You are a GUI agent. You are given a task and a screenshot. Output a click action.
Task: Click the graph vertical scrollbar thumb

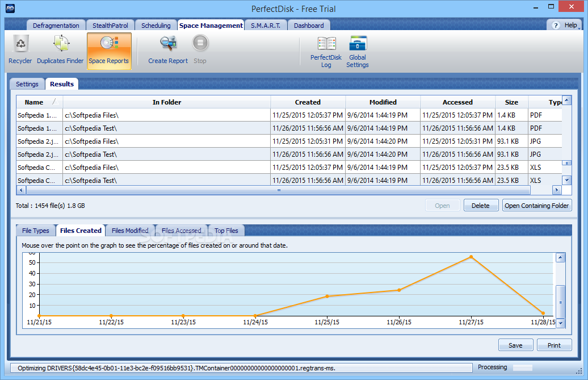pos(561,302)
